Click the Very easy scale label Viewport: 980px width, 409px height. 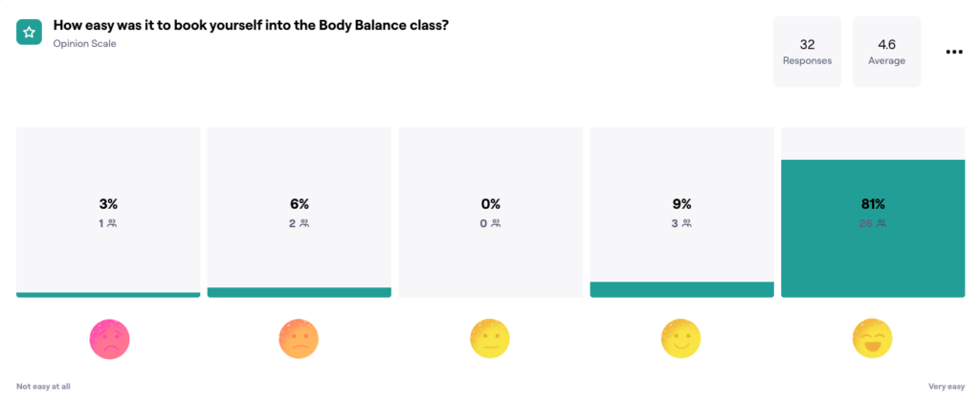(x=947, y=386)
